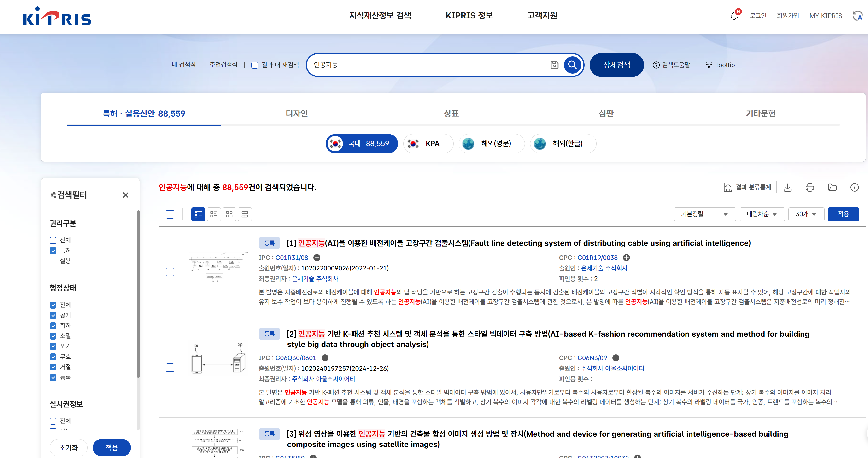Uncheck the 특허 checkbox under 권리구분
Image resolution: width=868 pixels, height=458 pixels.
53,250
